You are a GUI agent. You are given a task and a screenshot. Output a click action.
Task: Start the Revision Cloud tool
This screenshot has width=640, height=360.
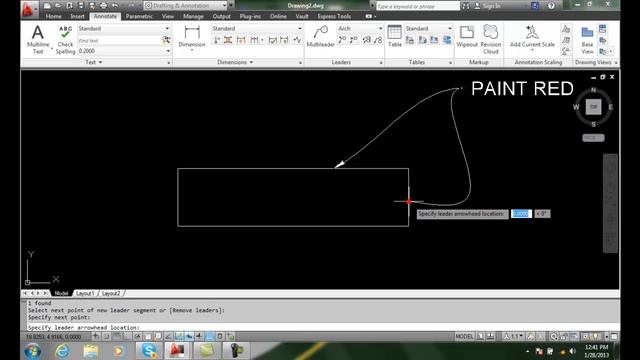click(x=491, y=39)
